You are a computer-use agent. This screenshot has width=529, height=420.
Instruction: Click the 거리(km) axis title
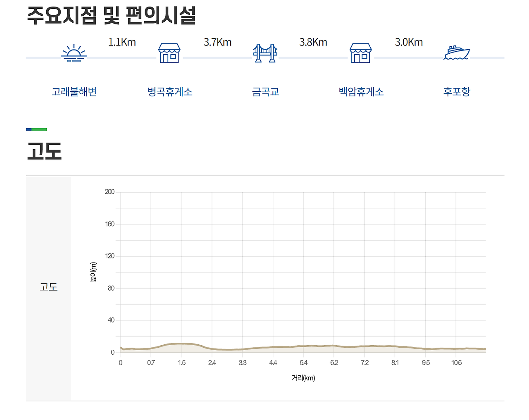point(303,378)
